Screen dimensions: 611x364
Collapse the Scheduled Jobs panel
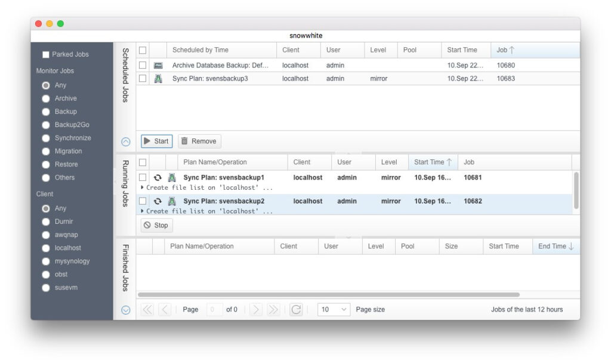click(126, 142)
